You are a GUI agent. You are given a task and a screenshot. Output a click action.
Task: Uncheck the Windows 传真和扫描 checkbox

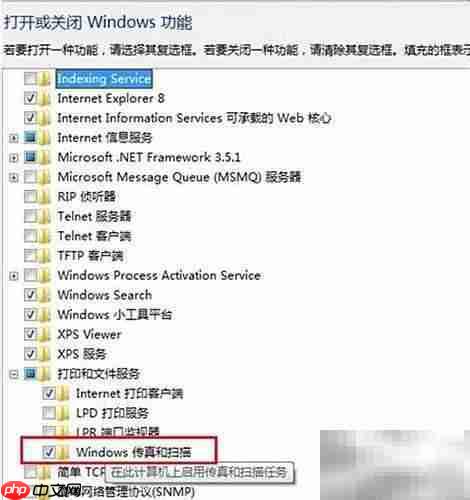coord(49,452)
